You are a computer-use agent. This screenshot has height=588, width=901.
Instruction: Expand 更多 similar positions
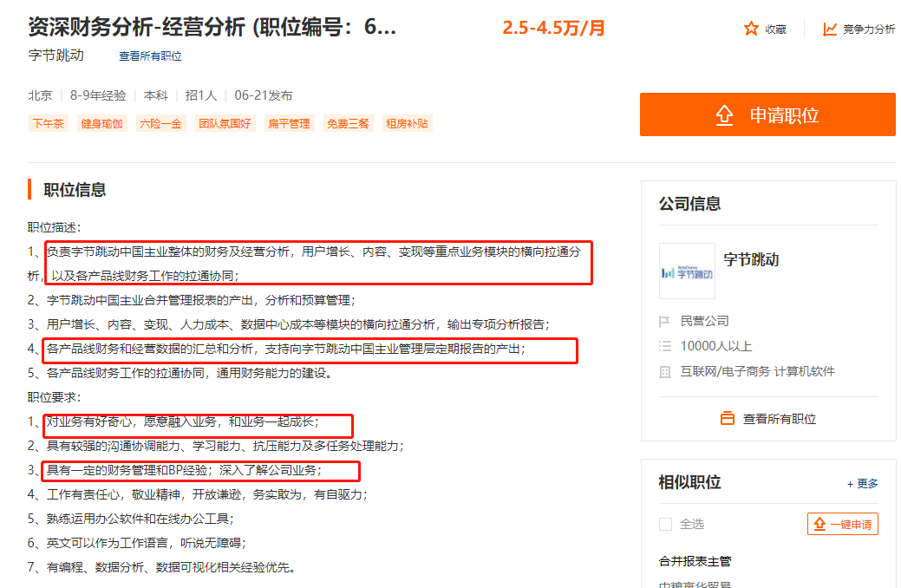863,484
